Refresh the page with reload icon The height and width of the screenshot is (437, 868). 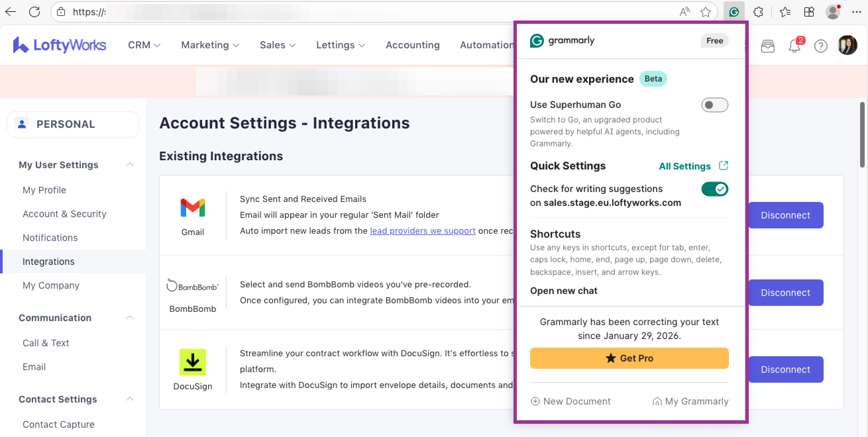(x=34, y=12)
